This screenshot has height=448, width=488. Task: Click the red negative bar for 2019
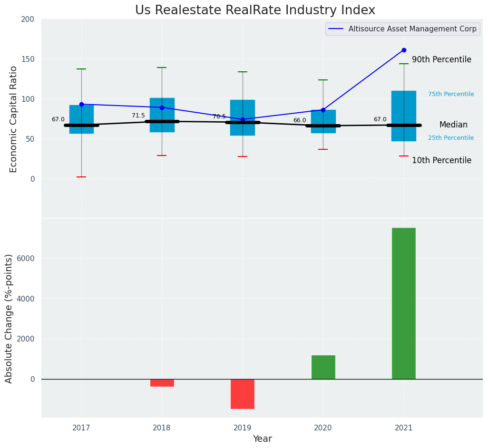coord(243,394)
